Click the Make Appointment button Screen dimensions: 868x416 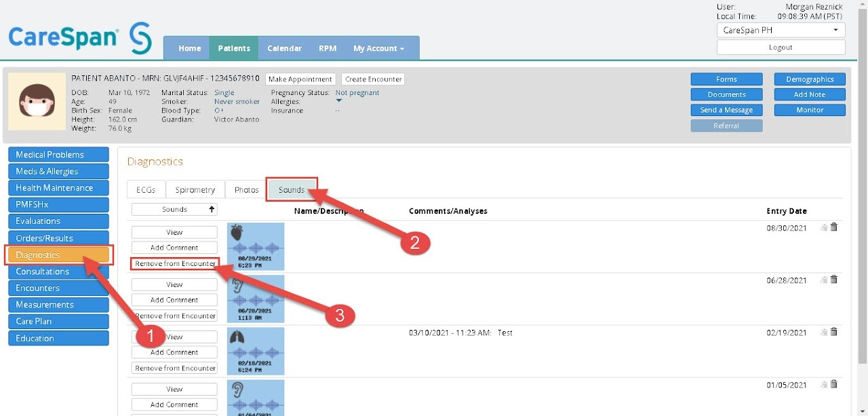point(300,79)
